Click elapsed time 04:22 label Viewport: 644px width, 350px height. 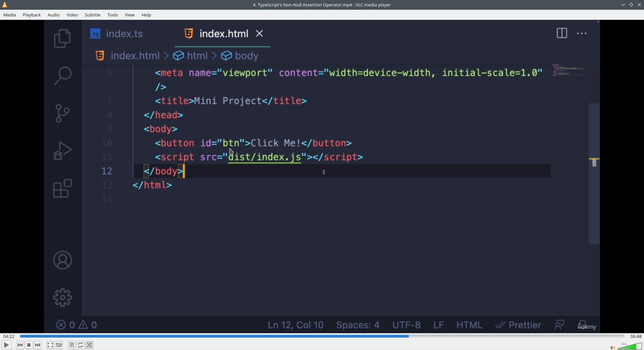(9, 336)
